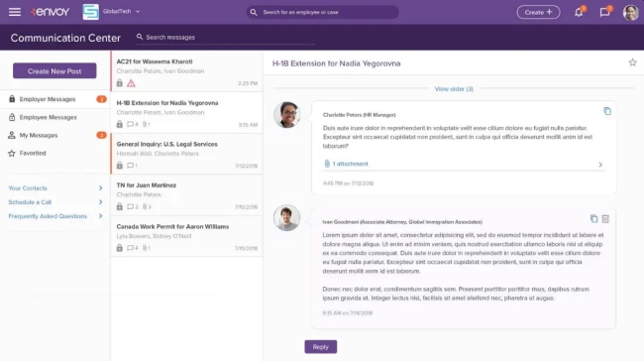Open the user profile avatar
This screenshot has height=361, width=644.
(630, 12)
